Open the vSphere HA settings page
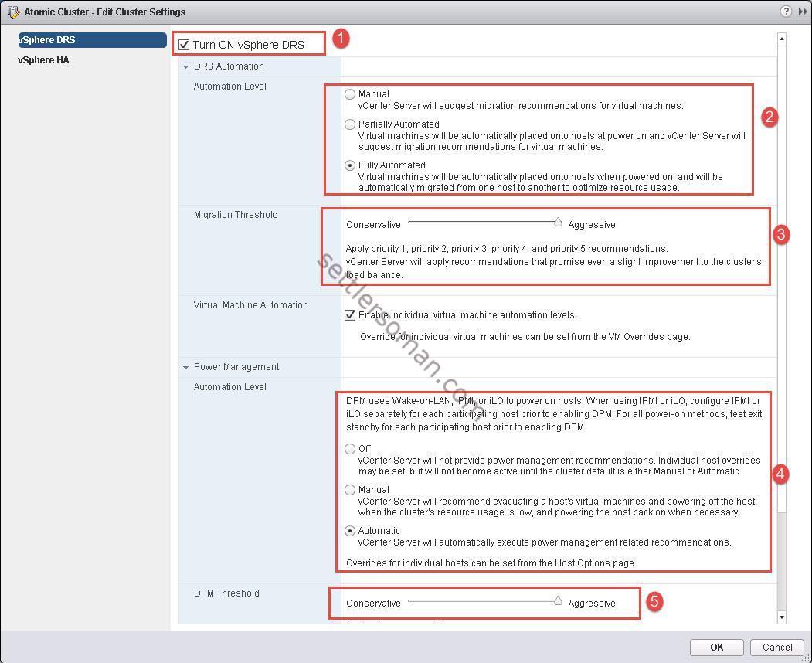Screen dimensions: 812x663 tap(43, 60)
